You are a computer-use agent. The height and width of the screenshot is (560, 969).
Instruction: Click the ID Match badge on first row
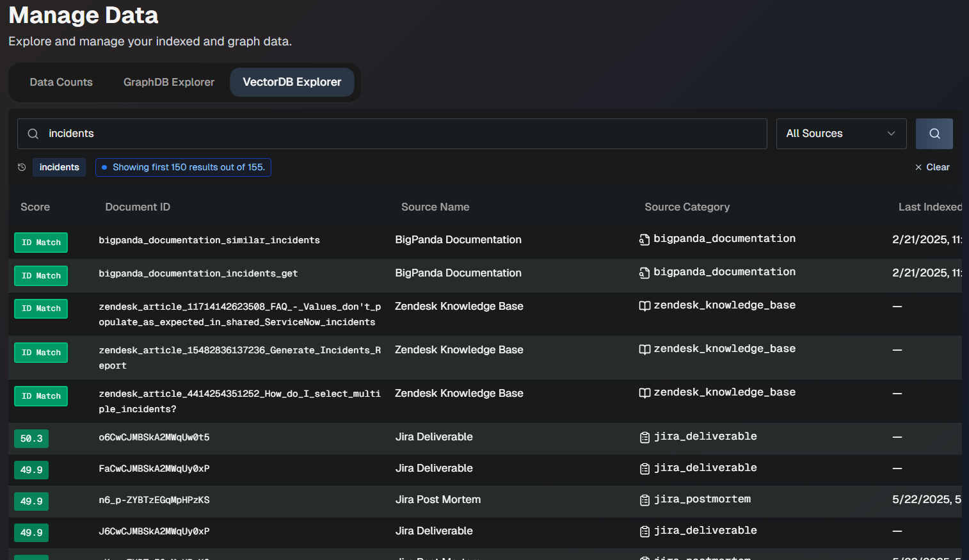pos(41,243)
